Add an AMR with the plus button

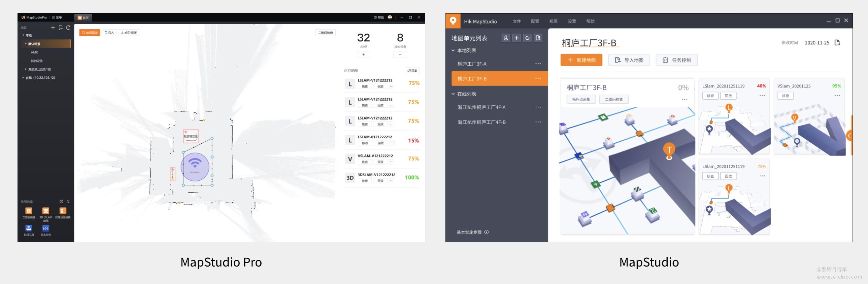pos(364,54)
